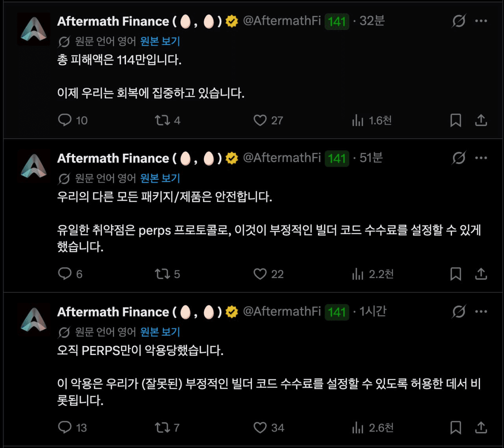The image size is (504, 448).
Task: Repost the post with 4 reposts
Action: 162,120
